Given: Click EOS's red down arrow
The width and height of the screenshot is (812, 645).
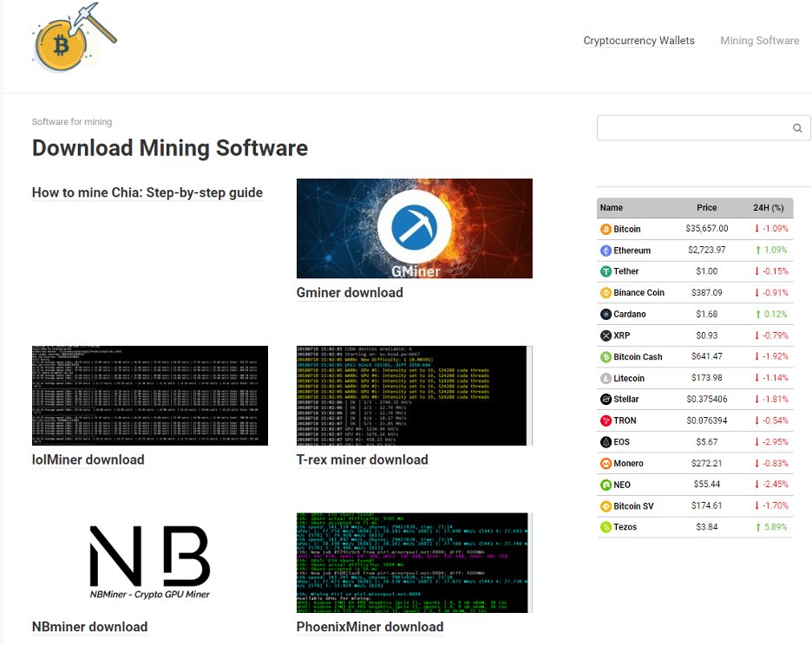Looking at the screenshot, I should coord(756,442).
